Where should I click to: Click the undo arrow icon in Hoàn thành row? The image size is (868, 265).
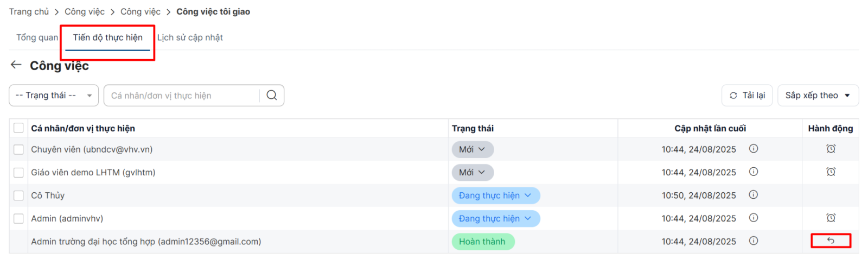831,241
